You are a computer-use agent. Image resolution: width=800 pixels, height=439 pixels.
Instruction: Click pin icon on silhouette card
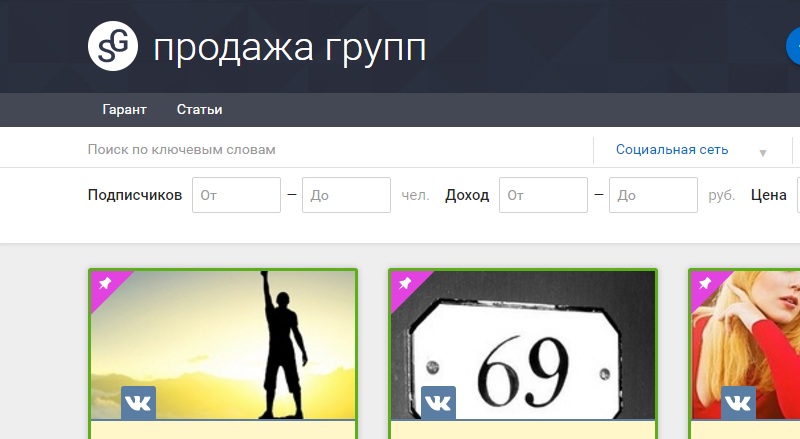105,283
